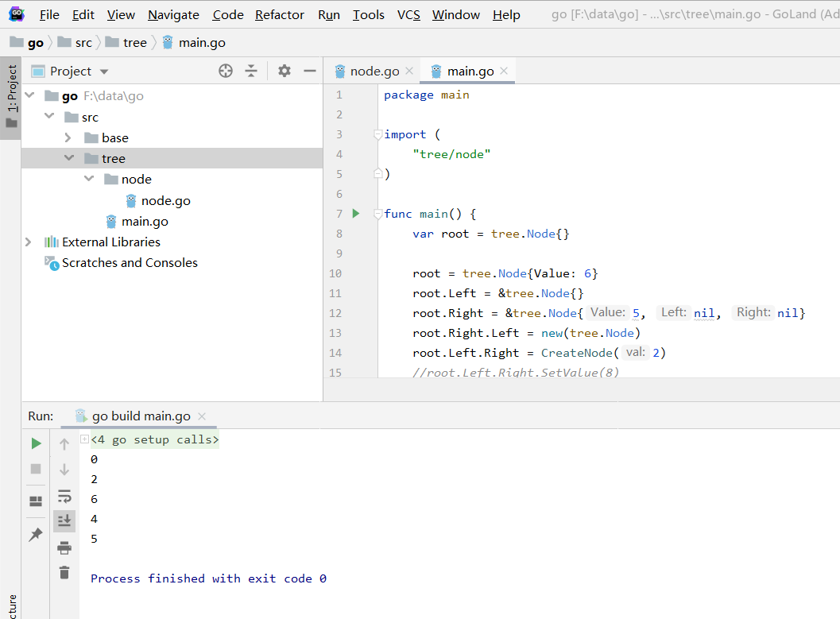The height and width of the screenshot is (619, 840).
Task: Expand External Libraries node
Action: (29, 242)
